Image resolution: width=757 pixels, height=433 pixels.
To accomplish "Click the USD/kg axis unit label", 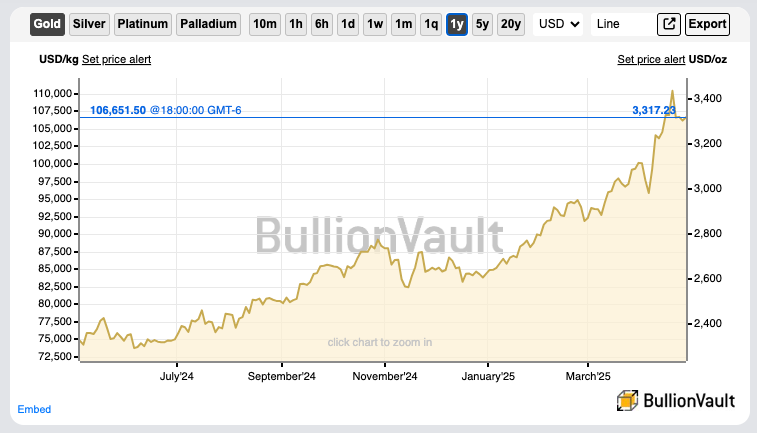I will point(58,59).
